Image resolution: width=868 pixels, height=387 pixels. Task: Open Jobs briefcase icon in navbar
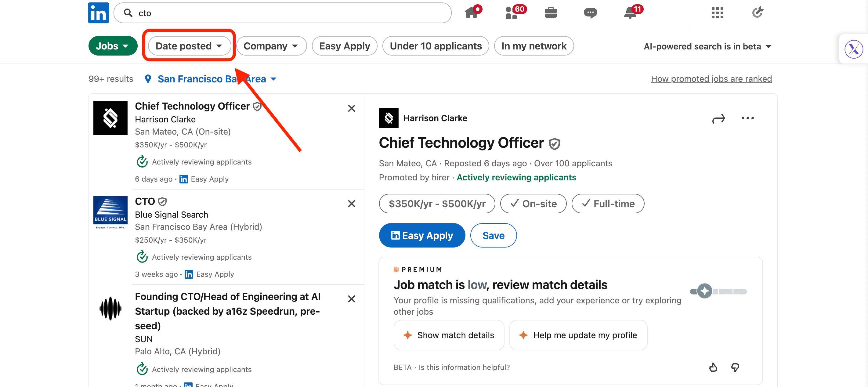[x=551, y=13]
